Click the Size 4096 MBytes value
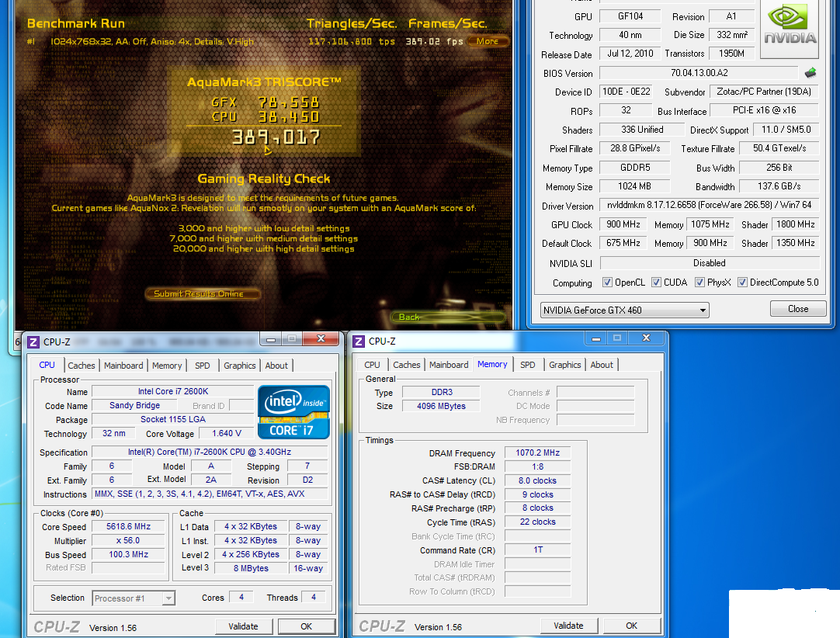The height and width of the screenshot is (638, 840). (x=442, y=406)
